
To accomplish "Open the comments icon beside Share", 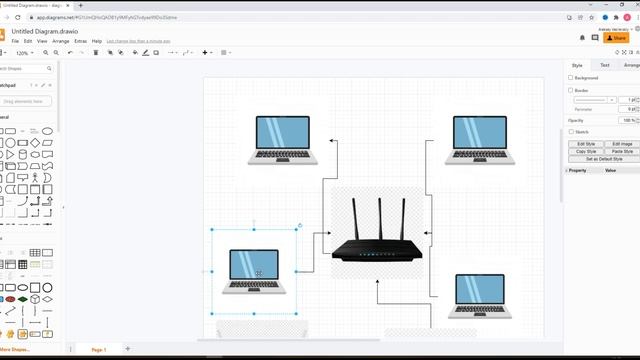I will coord(595,38).
